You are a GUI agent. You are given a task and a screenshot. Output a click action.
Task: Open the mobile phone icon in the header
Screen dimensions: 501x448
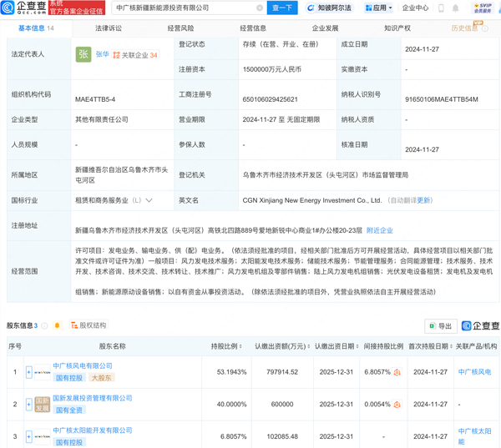pos(441,8)
